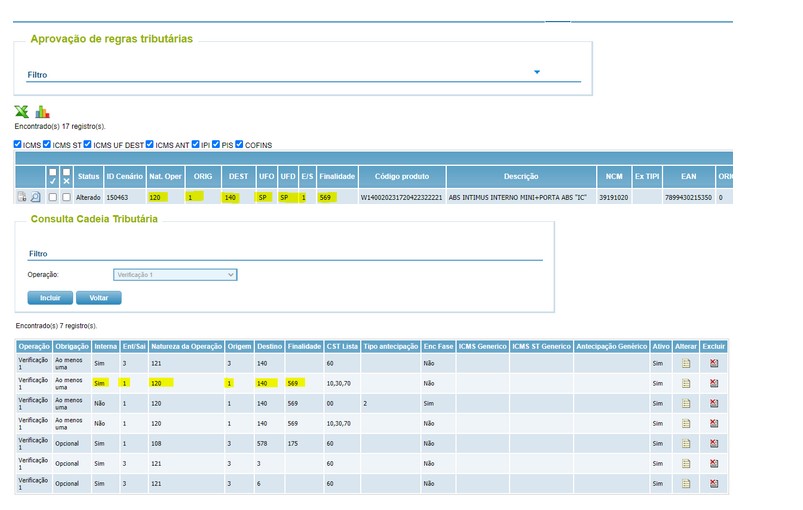Image resolution: width=803 pixels, height=510 pixels.
Task: Edit the row with Natureza 121 Destino 140
Action: [x=686, y=364]
